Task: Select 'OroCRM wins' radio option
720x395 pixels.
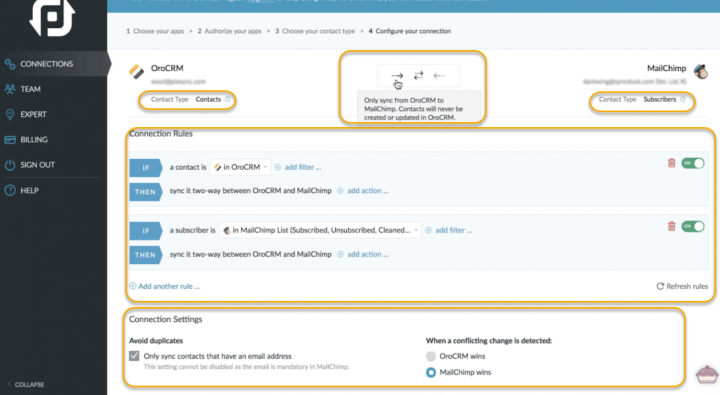Action: [x=431, y=356]
